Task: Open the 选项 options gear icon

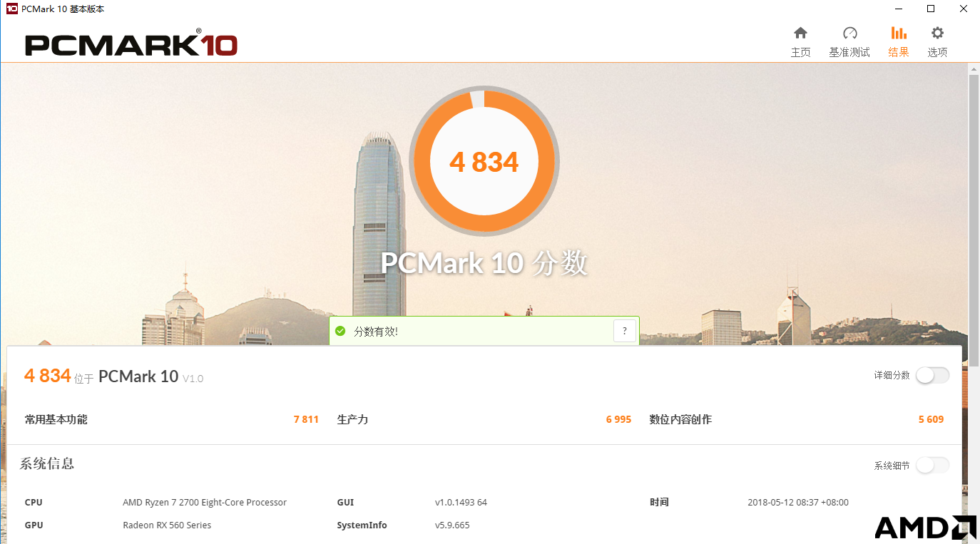Action: click(937, 33)
